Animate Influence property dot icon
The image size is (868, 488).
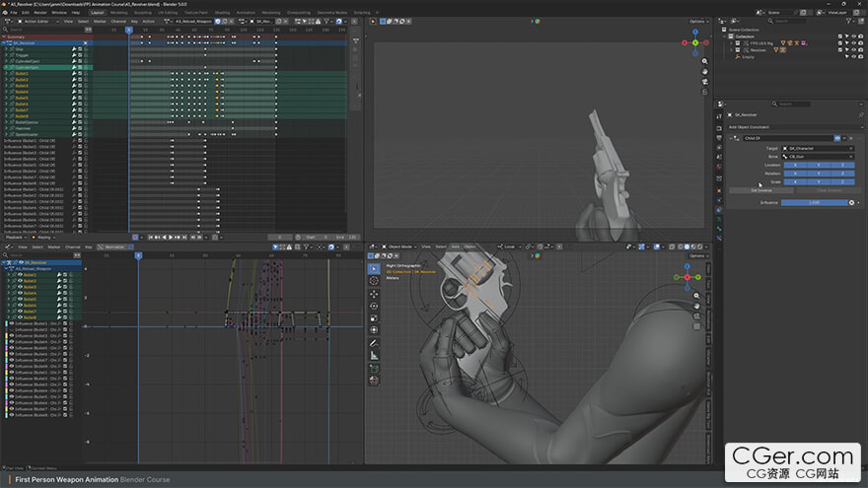pos(858,202)
